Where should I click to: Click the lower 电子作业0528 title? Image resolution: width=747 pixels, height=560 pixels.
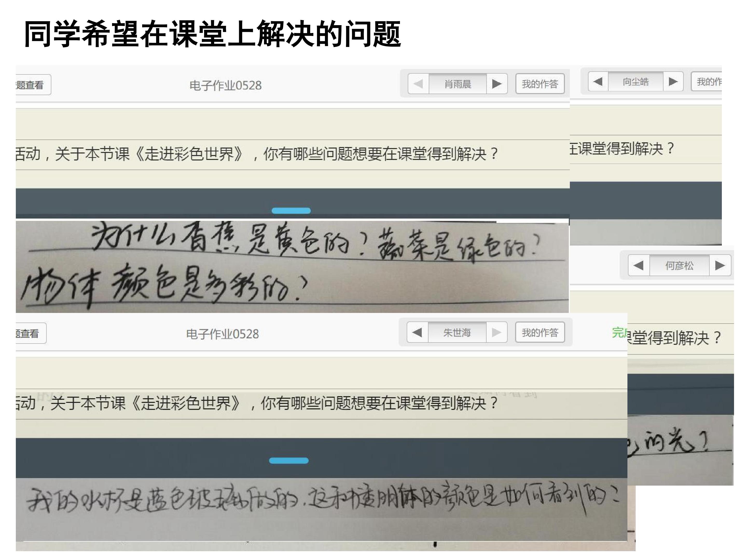coord(223,334)
